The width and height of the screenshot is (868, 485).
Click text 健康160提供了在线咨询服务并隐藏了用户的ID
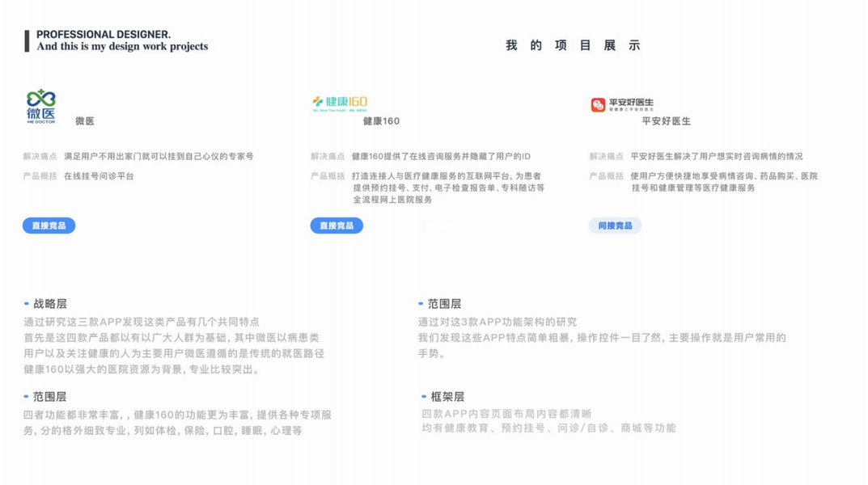(x=441, y=157)
